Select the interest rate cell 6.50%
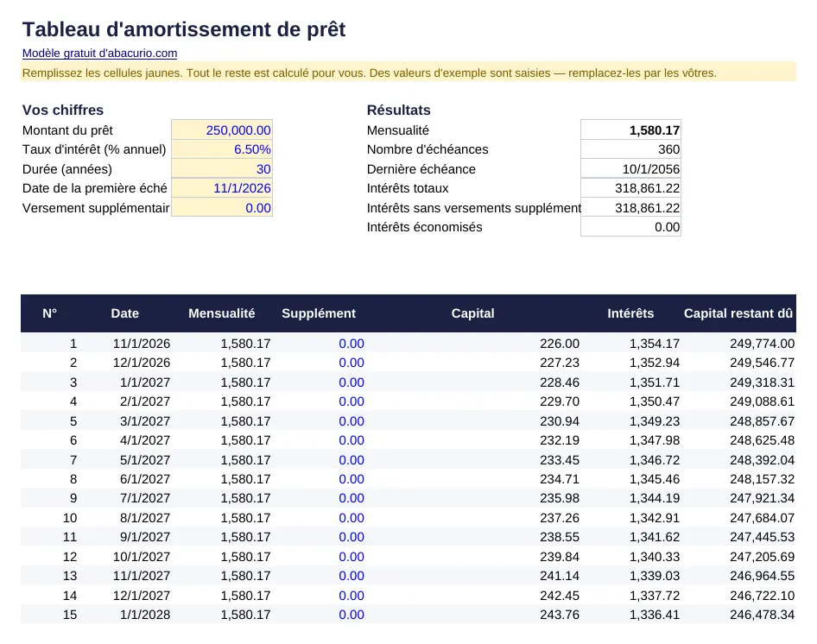Viewport: 817px width, 644px height. click(222, 149)
